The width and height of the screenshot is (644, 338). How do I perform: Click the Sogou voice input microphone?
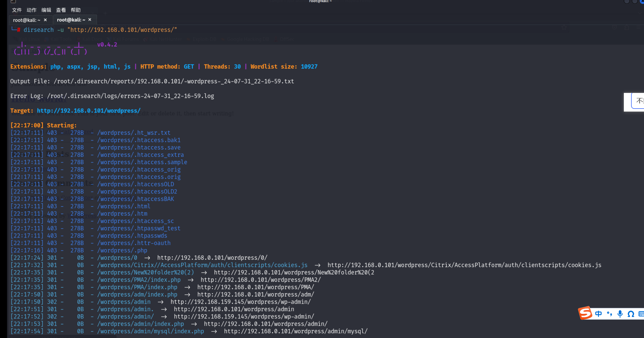pyautogui.click(x=620, y=314)
